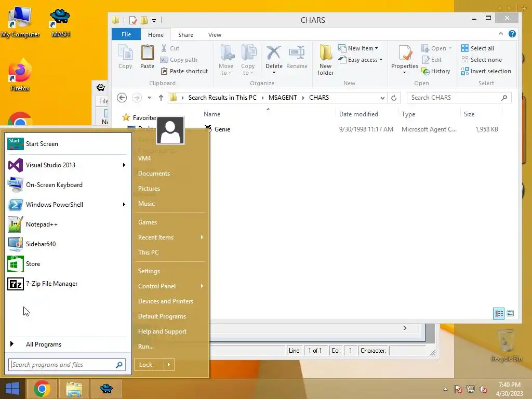Click the Cut scissors button
The width and height of the screenshot is (532, 399).
click(x=170, y=48)
